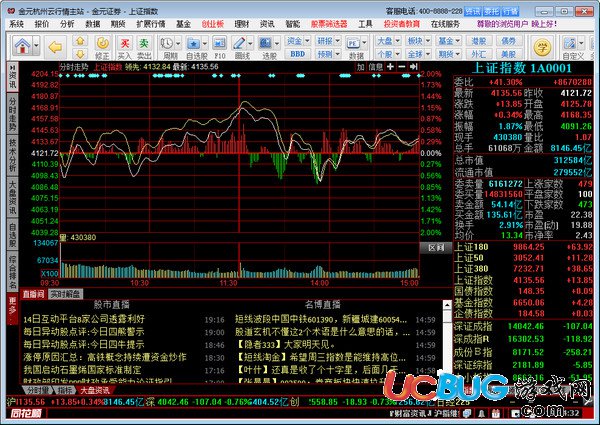Click the 更多 red side button
This screenshot has height=425, width=600.
pos(13,310)
